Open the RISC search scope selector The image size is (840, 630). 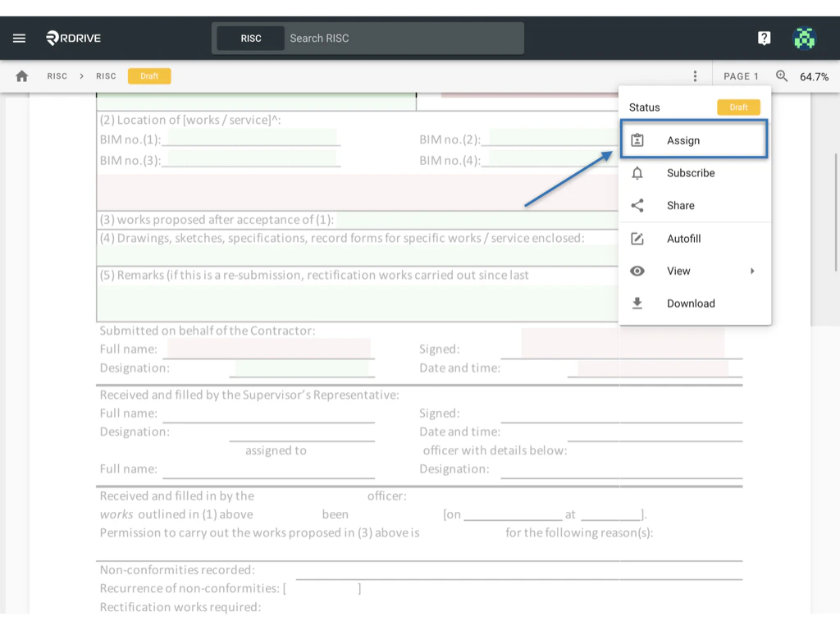[249, 38]
